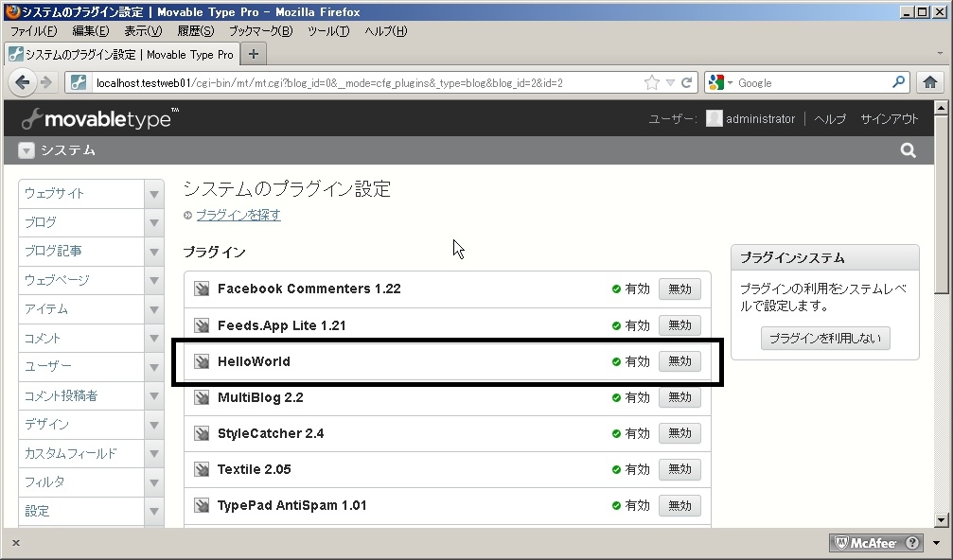Click the browser forward arrow
The image size is (953, 560).
coord(45,82)
